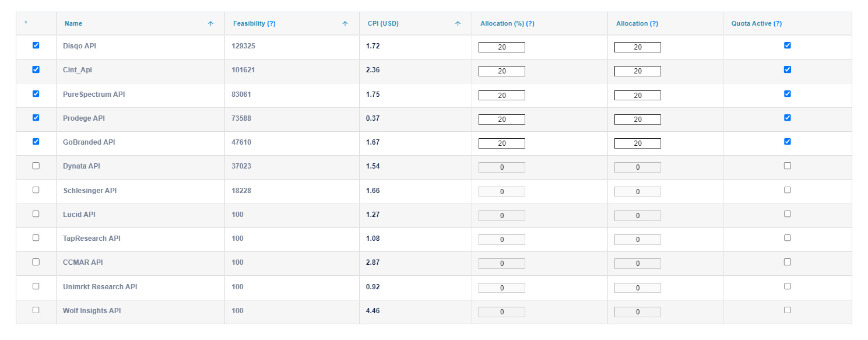Check the Unimrkt Research API row checkbox
The image size is (868, 340).
[36, 286]
